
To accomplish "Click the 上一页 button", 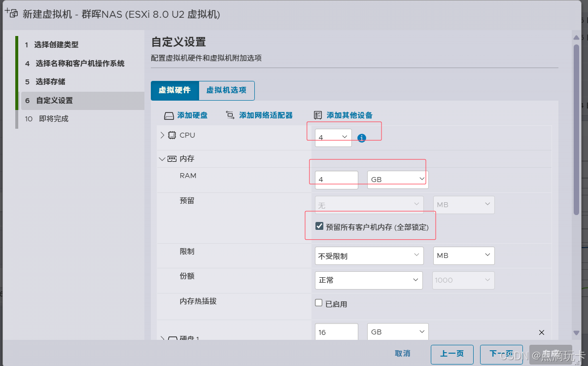I will point(452,354).
